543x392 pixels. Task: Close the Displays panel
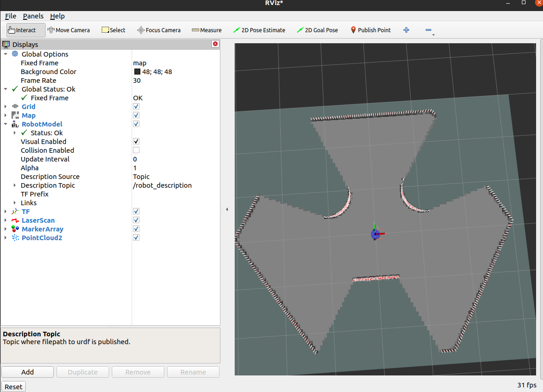215,44
